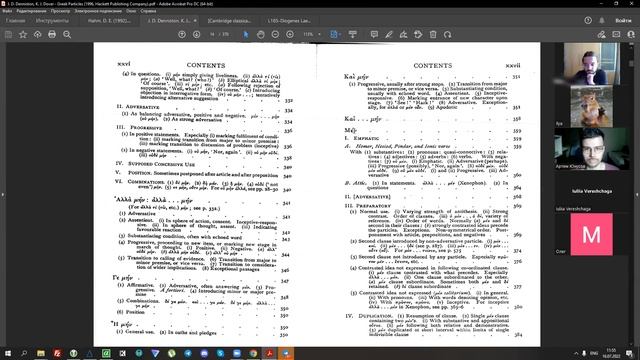Click the upload to cloud icon

point(38,35)
